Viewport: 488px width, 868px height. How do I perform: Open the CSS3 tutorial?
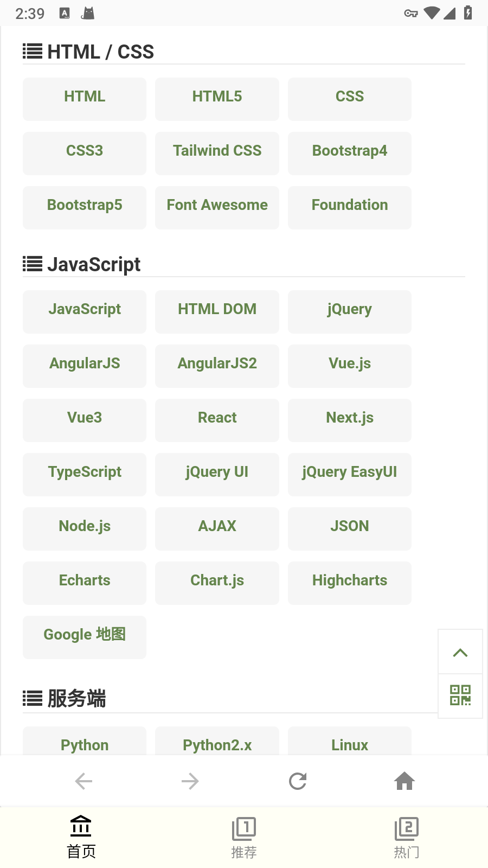pyautogui.click(x=85, y=153)
